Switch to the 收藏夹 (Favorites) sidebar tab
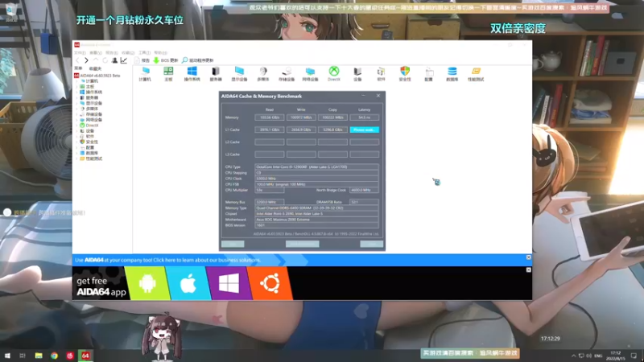Screen dimensions: 644x362 coord(95,68)
